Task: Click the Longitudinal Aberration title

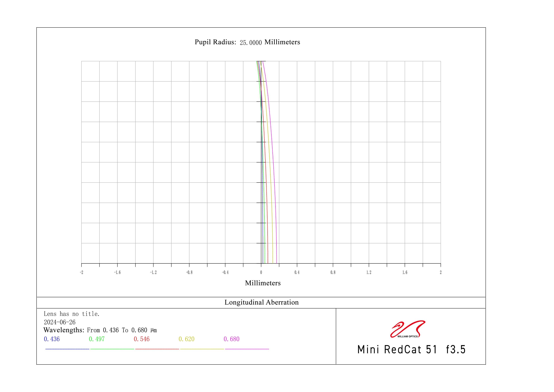Action: pyautogui.click(x=262, y=302)
